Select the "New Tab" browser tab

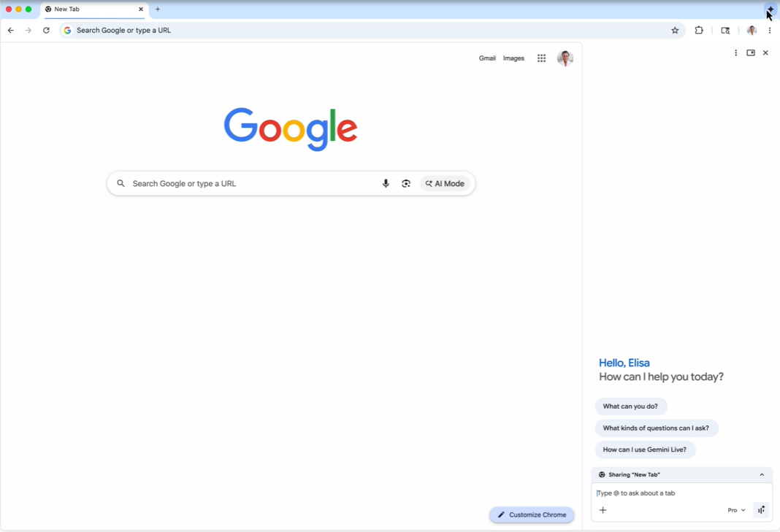click(x=88, y=9)
